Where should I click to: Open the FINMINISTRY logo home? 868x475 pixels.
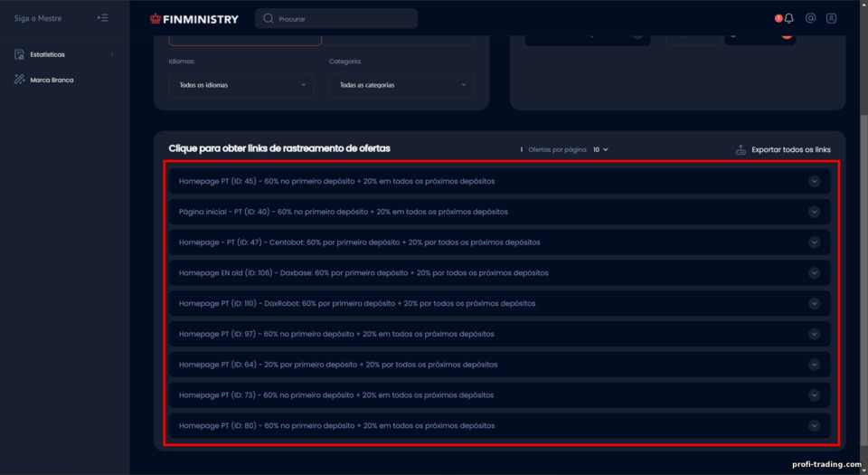coord(193,19)
